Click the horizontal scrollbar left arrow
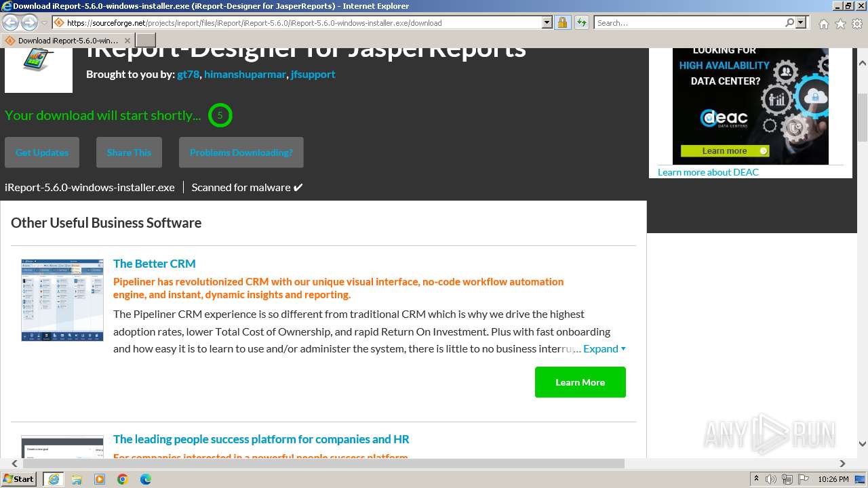The image size is (868, 488). (15, 464)
